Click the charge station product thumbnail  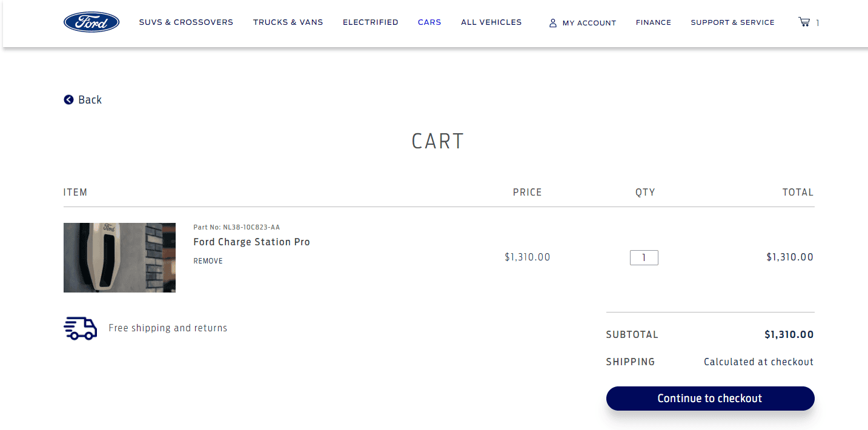[x=119, y=257]
